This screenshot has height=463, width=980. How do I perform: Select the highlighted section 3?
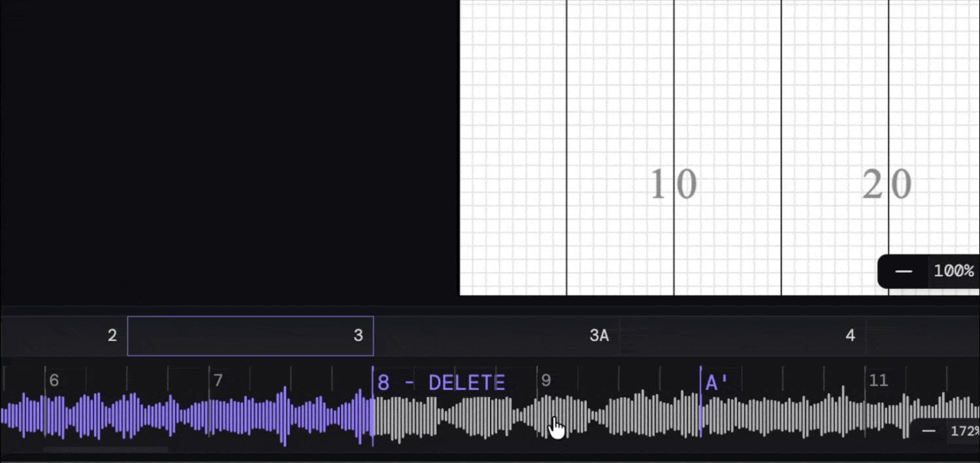(250, 335)
